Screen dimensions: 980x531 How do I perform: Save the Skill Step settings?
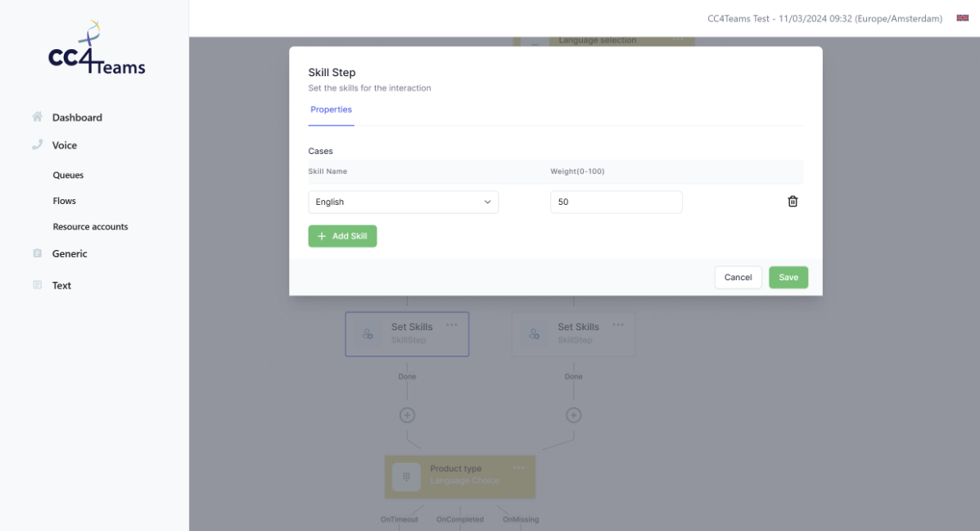tap(788, 277)
